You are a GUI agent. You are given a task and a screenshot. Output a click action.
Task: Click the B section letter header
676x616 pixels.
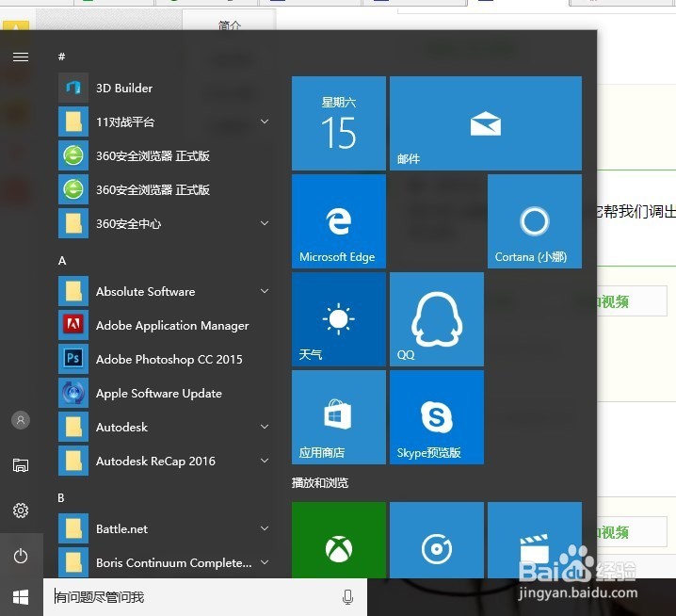coord(61,498)
